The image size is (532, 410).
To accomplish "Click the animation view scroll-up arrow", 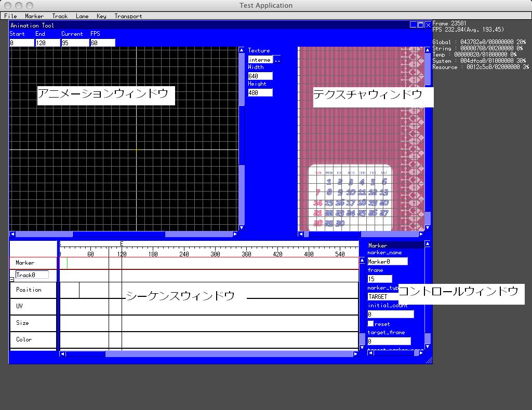I will coord(241,50).
